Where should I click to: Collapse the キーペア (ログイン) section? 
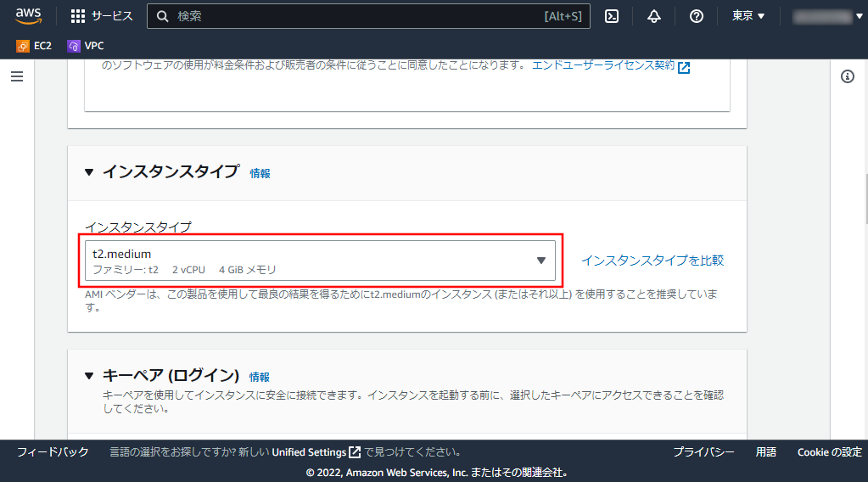click(89, 376)
